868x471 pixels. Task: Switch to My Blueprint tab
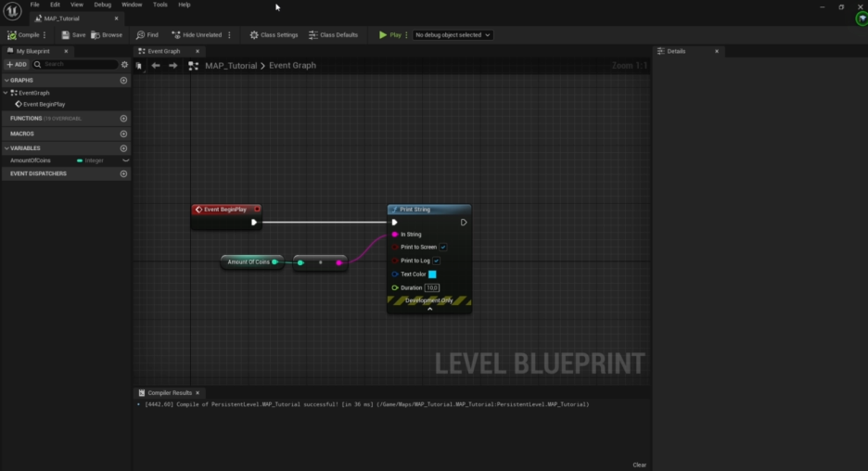click(x=32, y=51)
